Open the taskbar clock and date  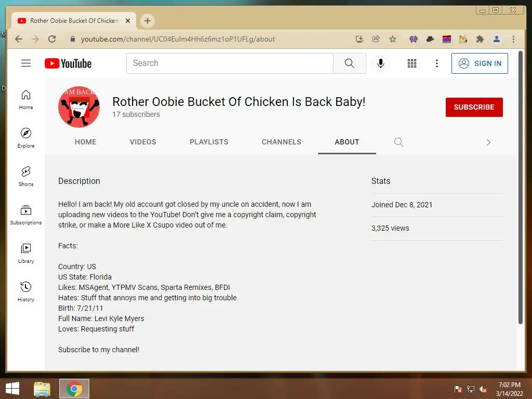(x=510, y=389)
